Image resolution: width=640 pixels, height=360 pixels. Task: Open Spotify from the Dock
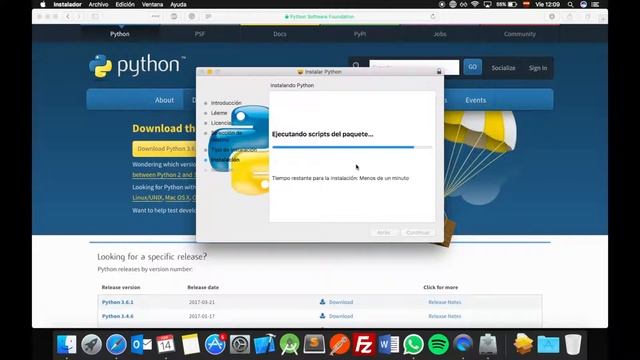pyautogui.click(x=438, y=344)
